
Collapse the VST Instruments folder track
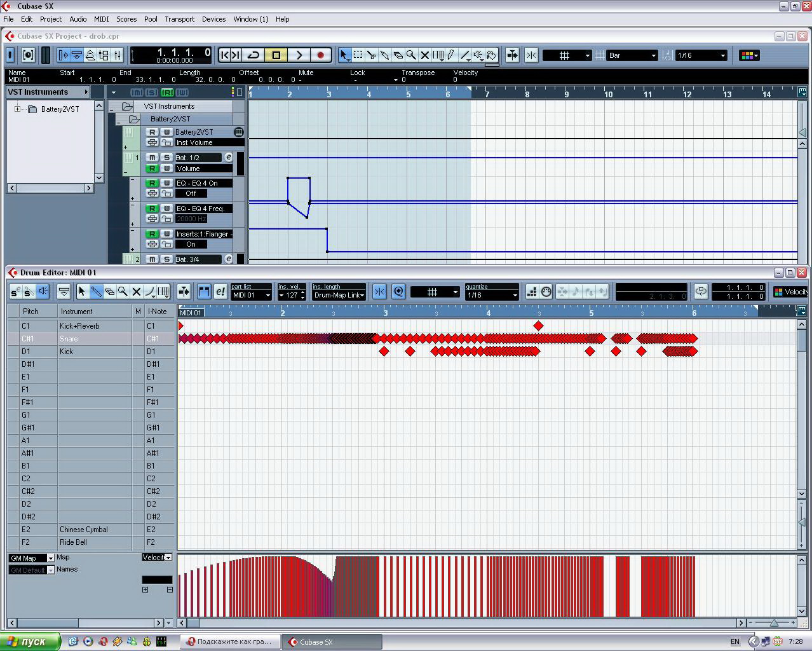[x=112, y=109]
